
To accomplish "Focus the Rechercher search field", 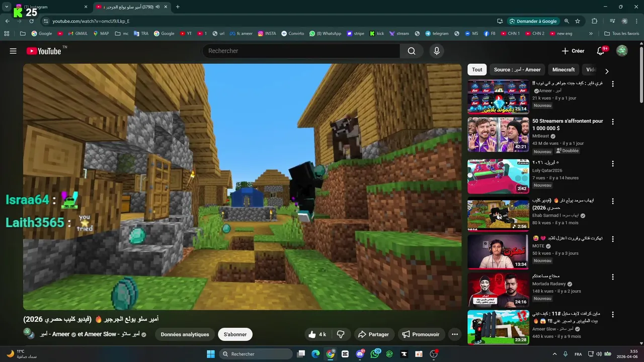I will 301,51.
